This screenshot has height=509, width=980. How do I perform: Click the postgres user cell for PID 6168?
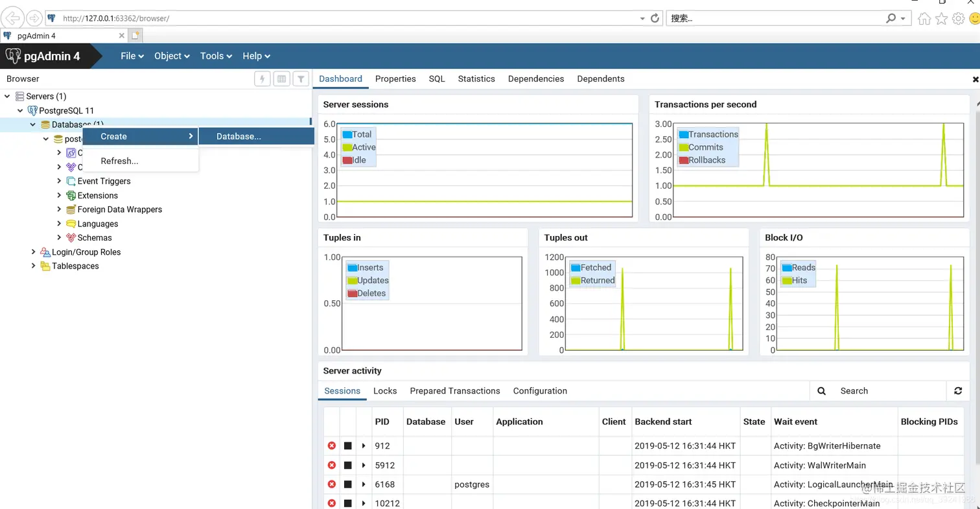472,484
